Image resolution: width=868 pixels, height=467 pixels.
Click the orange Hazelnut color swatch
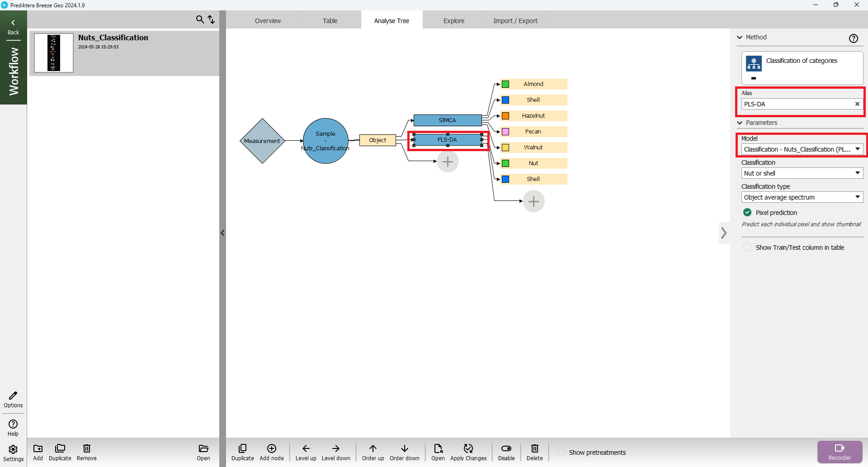[505, 116]
